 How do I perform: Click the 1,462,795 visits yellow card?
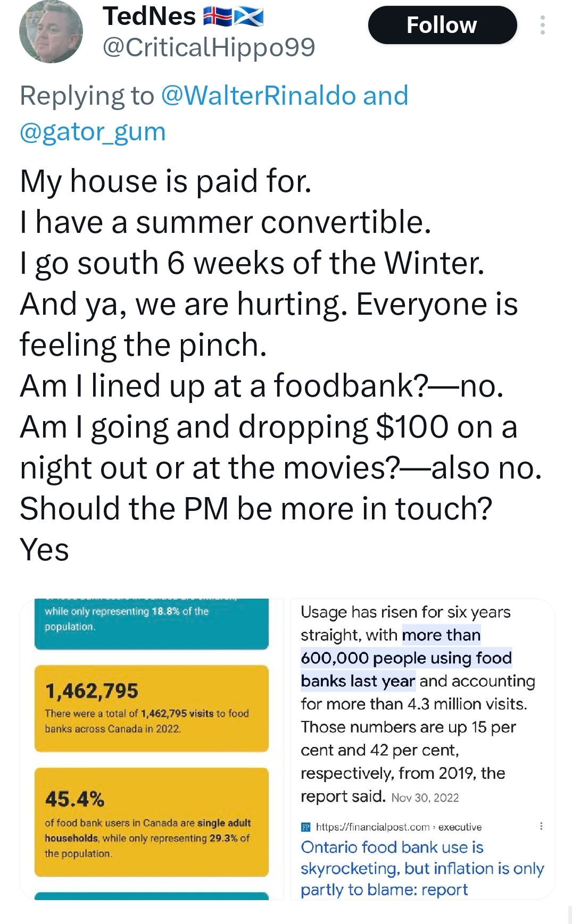click(x=152, y=708)
